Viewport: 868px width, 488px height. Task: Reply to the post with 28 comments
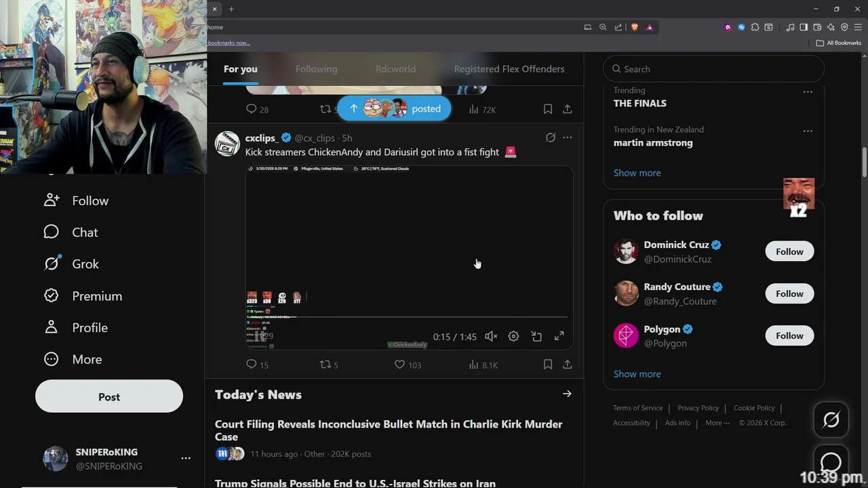click(x=257, y=109)
